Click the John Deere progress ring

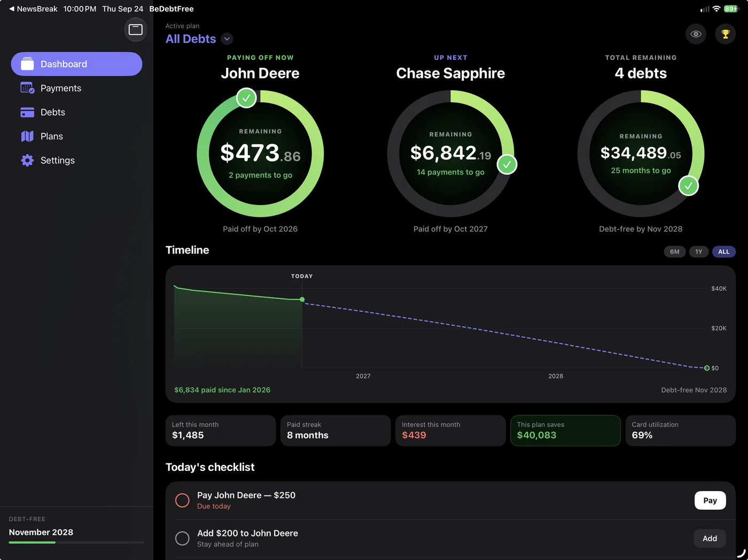260,154
